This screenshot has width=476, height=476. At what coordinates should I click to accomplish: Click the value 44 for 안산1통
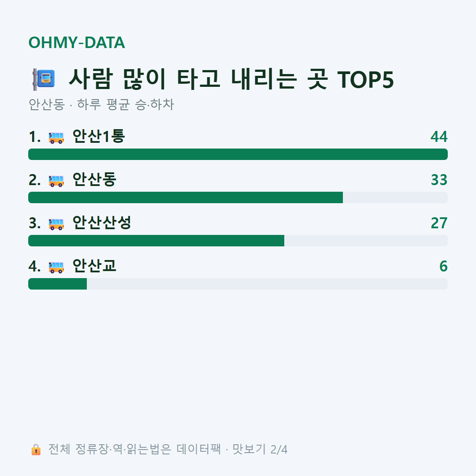(x=439, y=137)
